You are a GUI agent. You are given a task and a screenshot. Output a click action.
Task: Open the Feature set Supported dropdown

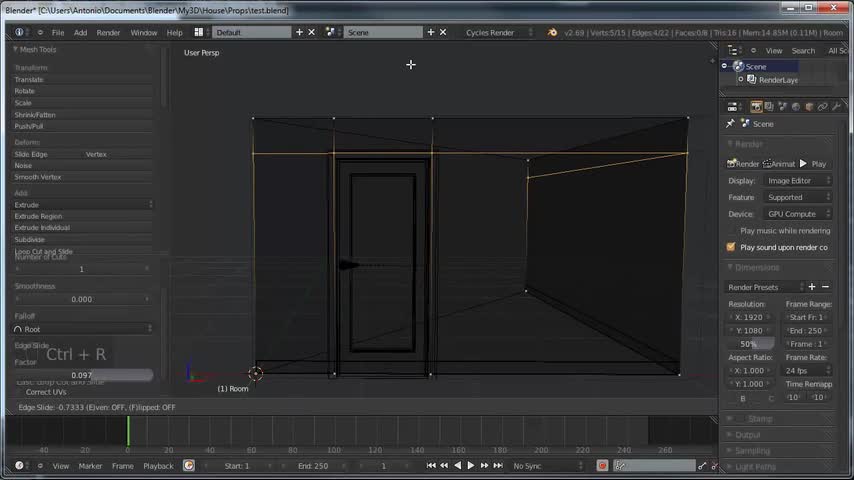(x=798, y=197)
